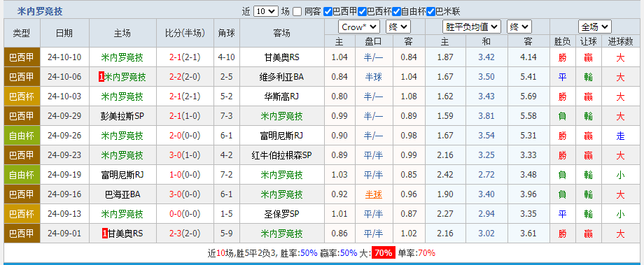
Task: Uncheck the 巴西甲 league filter checkbox
Action: tap(328, 11)
